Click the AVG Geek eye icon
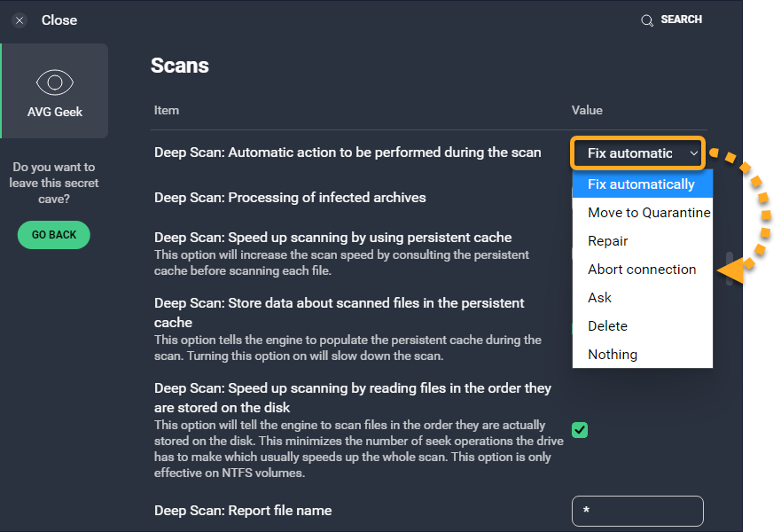 pyautogui.click(x=54, y=83)
